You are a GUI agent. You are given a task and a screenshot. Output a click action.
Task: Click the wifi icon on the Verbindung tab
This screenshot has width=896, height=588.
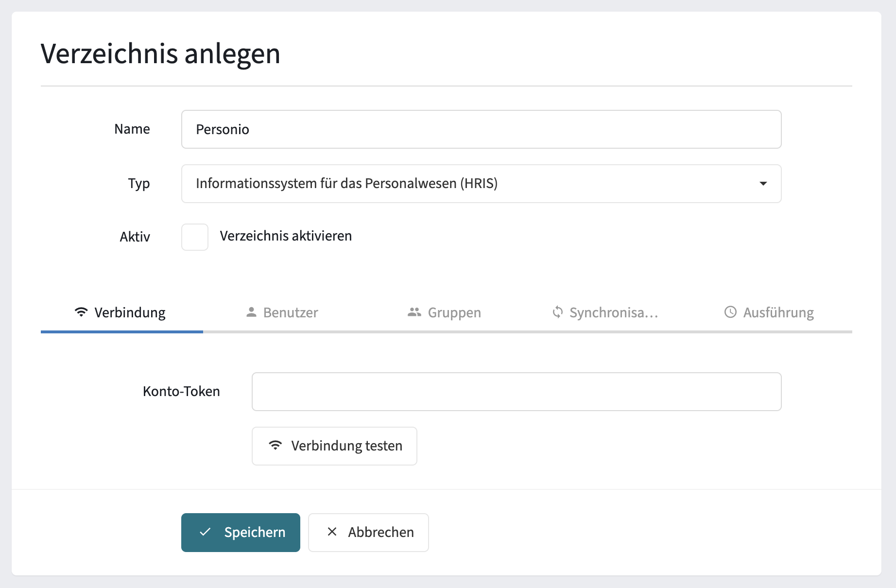pyautogui.click(x=81, y=312)
